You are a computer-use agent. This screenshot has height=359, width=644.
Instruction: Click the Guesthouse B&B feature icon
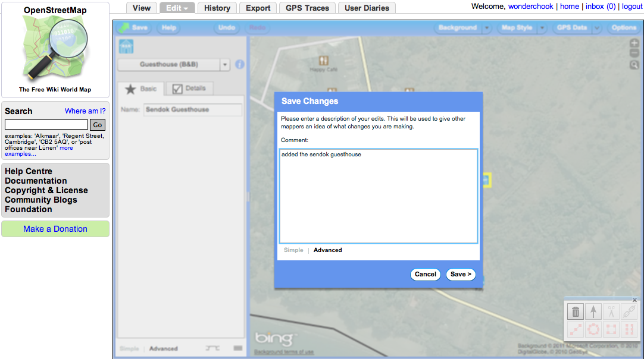(x=126, y=46)
